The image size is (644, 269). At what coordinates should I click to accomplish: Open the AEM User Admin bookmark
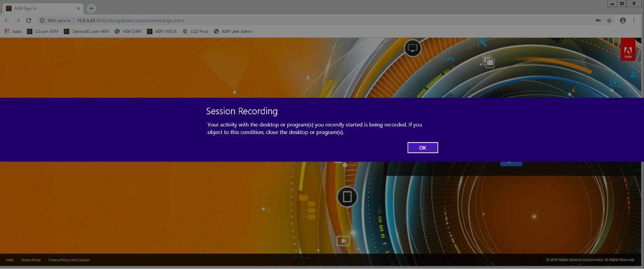tap(233, 31)
